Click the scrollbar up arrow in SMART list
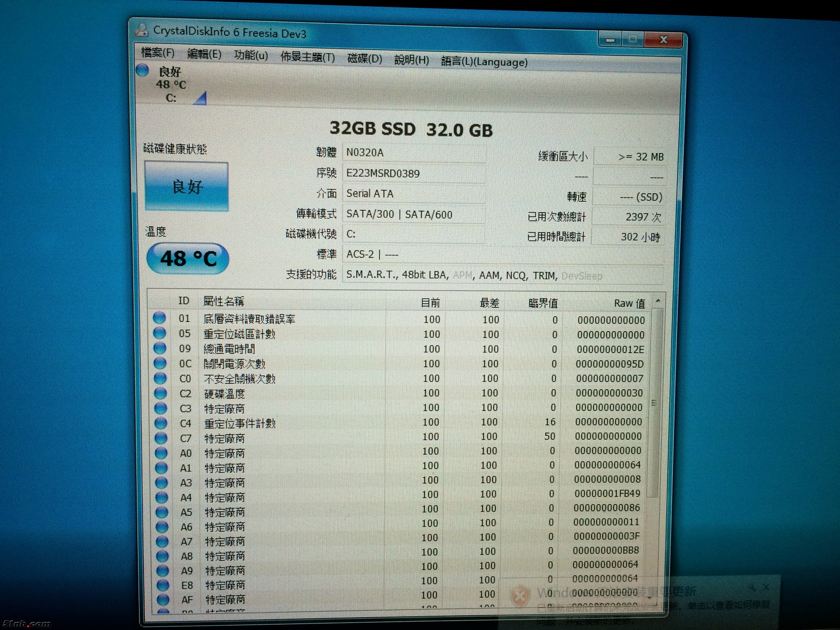 click(658, 301)
